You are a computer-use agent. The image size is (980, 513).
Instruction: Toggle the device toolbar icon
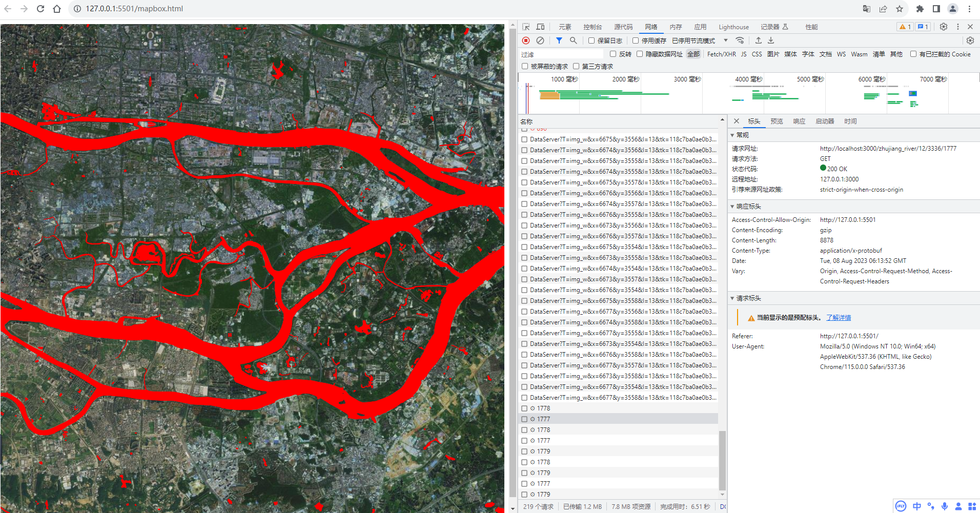[x=540, y=27]
